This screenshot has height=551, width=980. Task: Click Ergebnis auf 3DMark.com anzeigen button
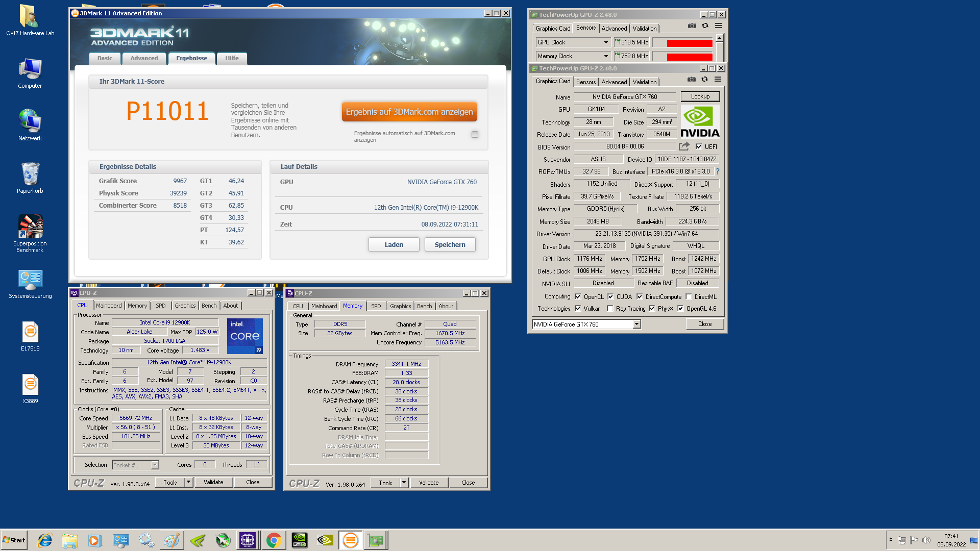click(x=409, y=112)
